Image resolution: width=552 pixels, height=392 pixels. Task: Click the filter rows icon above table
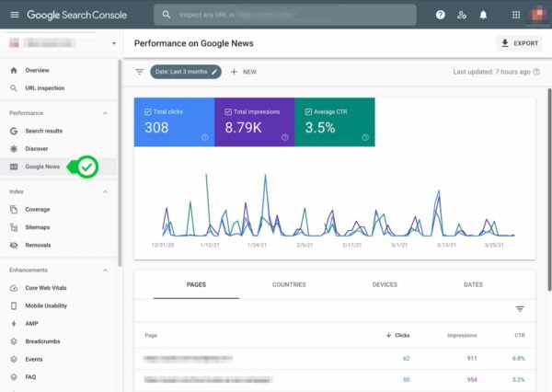click(520, 309)
